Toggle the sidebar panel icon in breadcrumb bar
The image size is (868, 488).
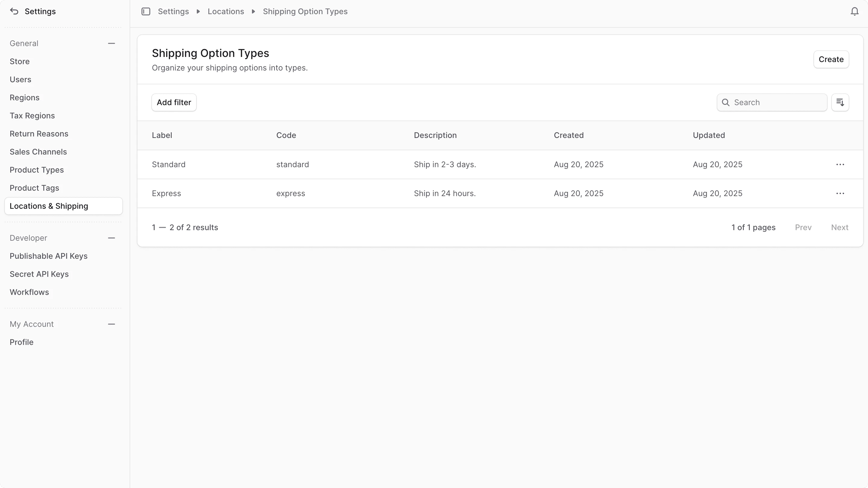click(146, 11)
